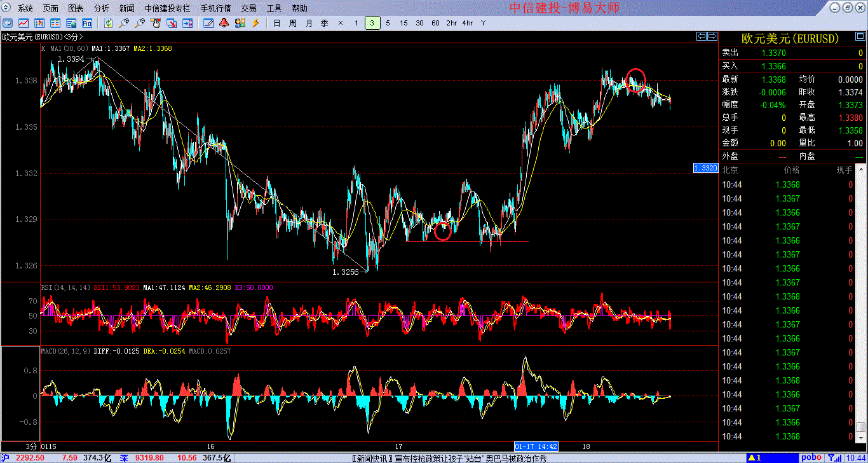Switch to quarterly 季 period
The width and height of the screenshot is (868, 463).
pos(324,23)
